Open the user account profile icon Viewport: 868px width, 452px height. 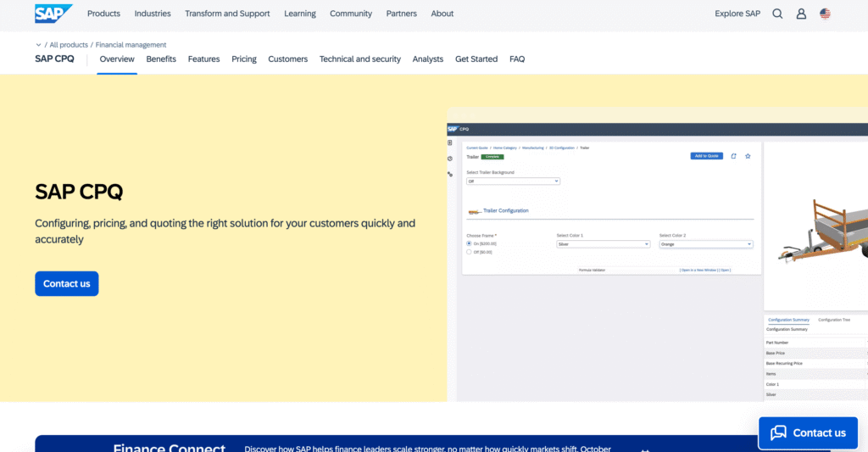click(801, 14)
